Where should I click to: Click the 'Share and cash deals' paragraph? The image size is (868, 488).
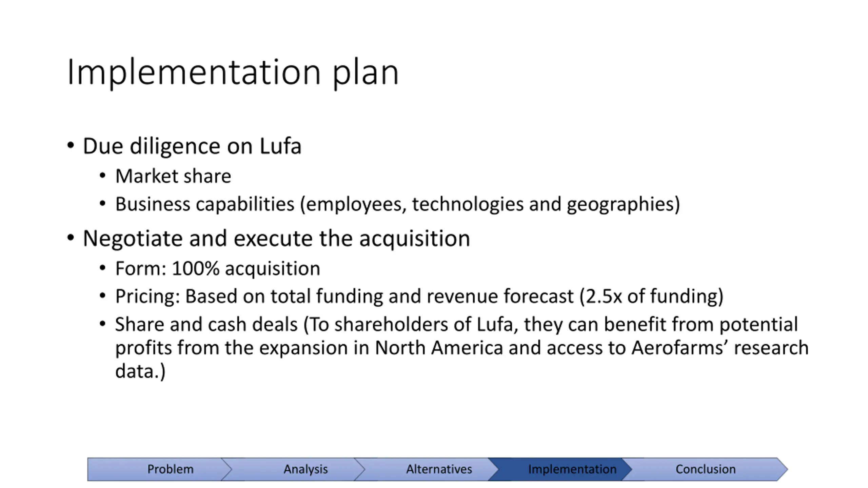pos(462,348)
